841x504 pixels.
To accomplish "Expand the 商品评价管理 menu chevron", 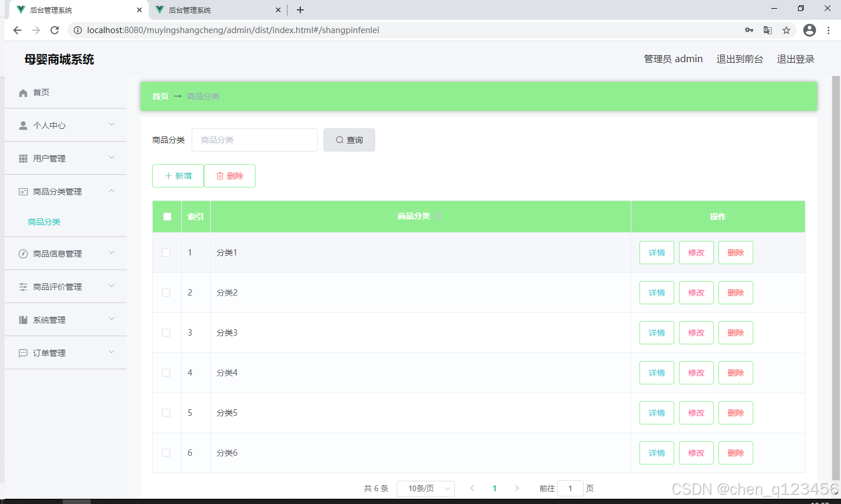I will coord(112,286).
